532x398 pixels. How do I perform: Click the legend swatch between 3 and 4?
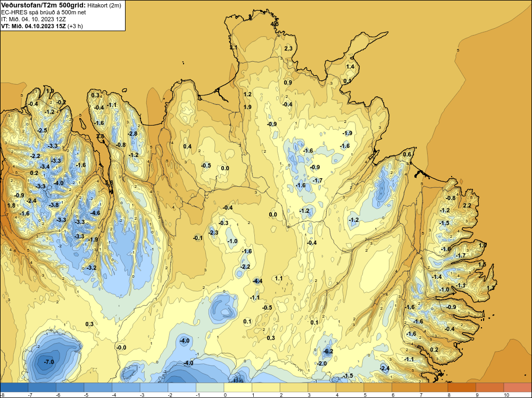(x=322, y=387)
